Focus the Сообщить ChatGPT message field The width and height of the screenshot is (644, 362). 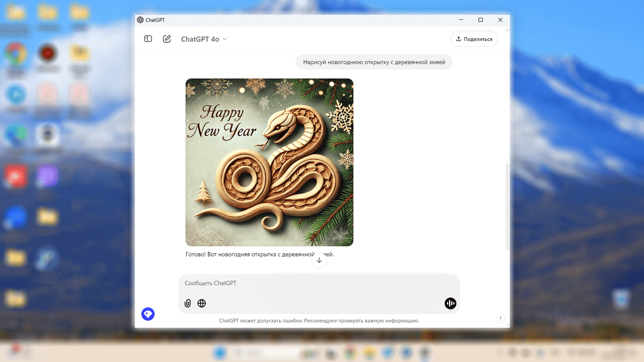tap(319, 283)
